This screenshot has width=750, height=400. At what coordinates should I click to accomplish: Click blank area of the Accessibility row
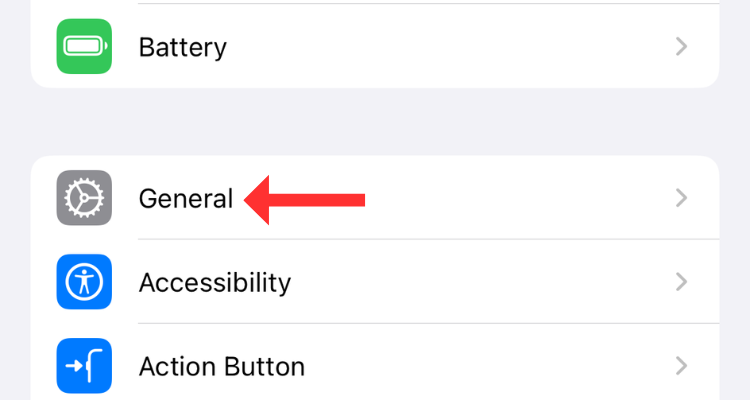[x=480, y=282]
